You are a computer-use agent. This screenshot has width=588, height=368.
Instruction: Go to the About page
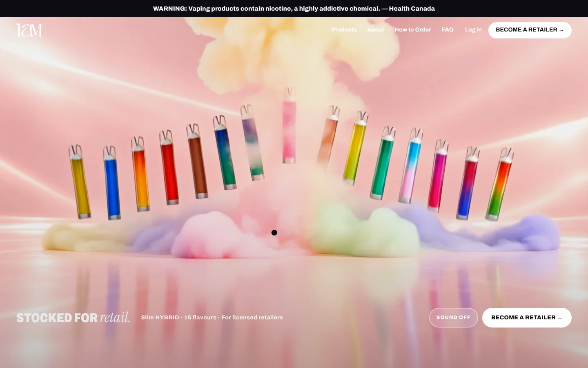pyautogui.click(x=376, y=30)
